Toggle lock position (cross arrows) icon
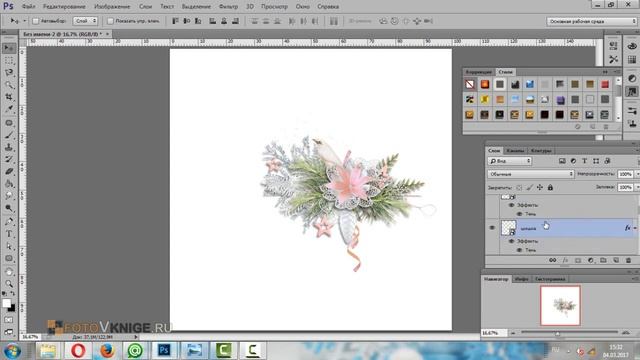Viewport: 640px width, 360px height. pos(540,187)
